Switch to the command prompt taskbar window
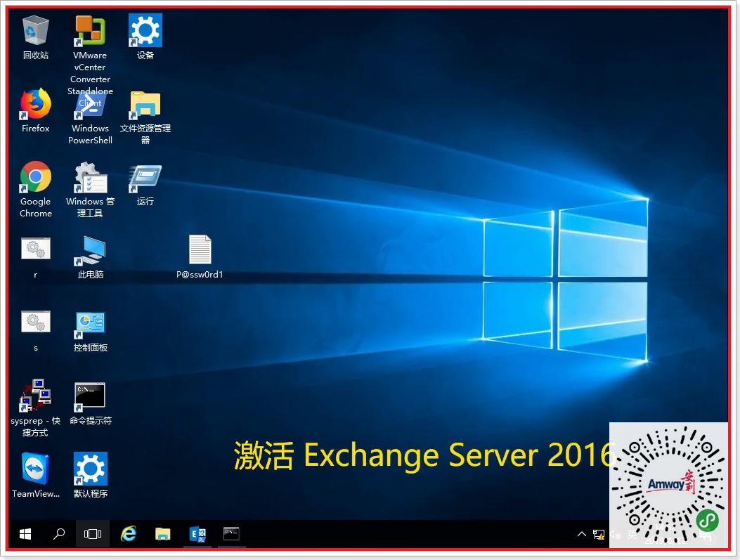The height and width of the screenshot is (560, 740). point(231,534)
